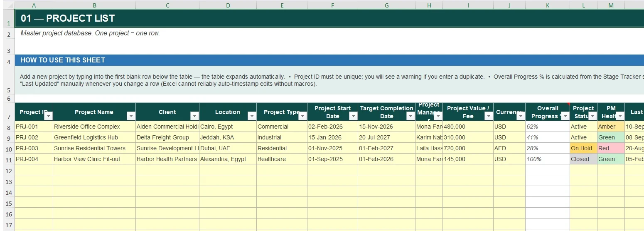Select the Jeddah, KSA location cell
The width and height of the screenshot is (644, 231).
(228, 137)
